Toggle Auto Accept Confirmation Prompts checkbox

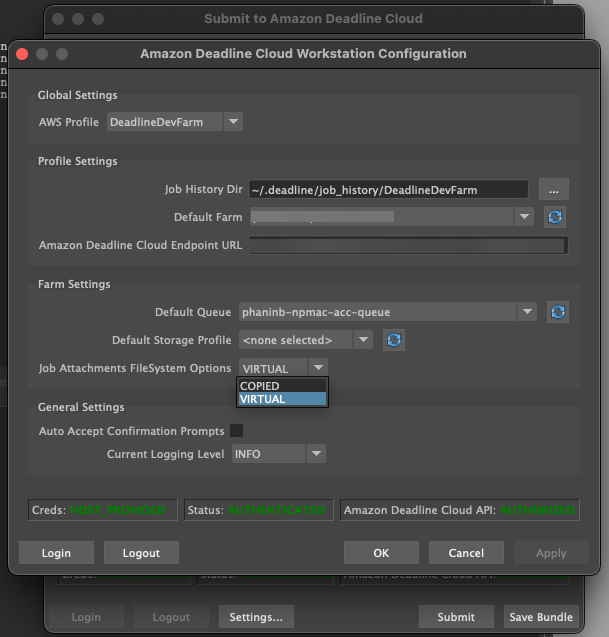pyautogui.click(x=236, y=431)
